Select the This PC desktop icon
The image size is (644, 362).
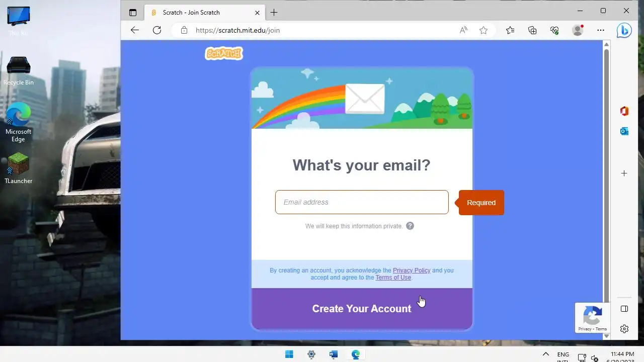(19, 21)
